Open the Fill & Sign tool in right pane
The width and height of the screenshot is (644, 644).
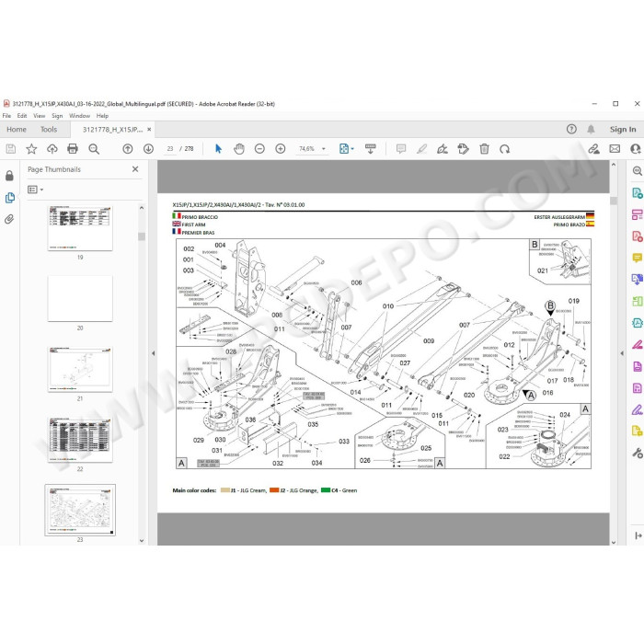tap(637, 410)
